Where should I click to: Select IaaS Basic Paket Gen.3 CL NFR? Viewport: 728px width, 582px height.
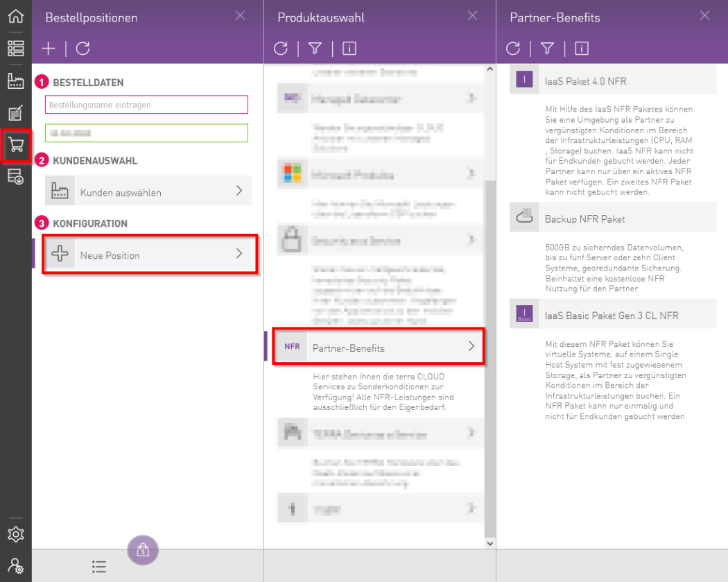click(x=613, y=316)
